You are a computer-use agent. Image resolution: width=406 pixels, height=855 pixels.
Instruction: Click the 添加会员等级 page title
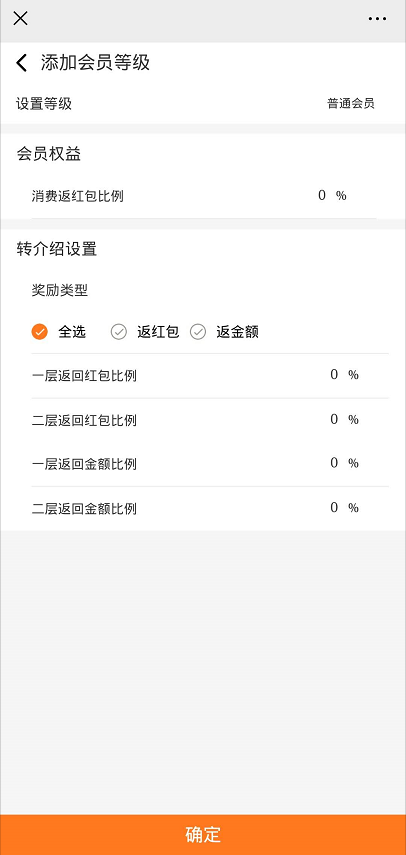coord(95,63)
